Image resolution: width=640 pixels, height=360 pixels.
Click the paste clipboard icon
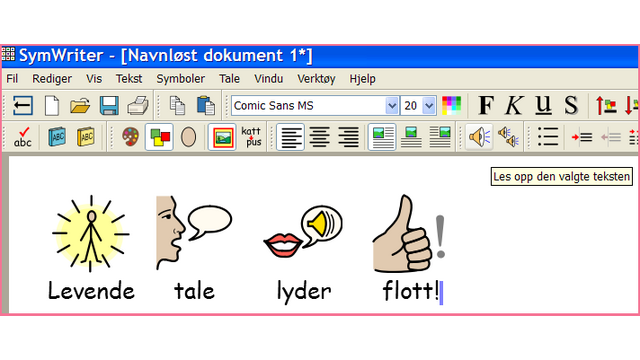pos(206,106)
